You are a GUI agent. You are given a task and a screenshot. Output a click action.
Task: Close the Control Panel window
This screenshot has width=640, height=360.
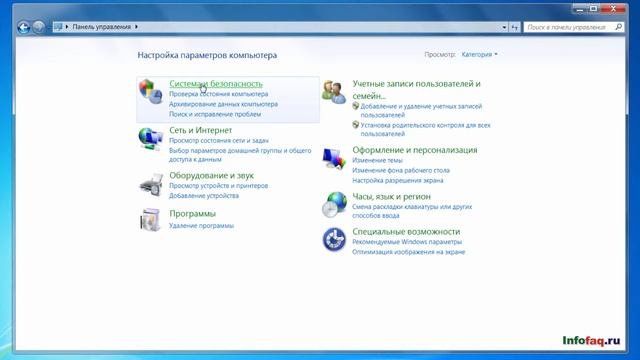(x=613, y=8)
